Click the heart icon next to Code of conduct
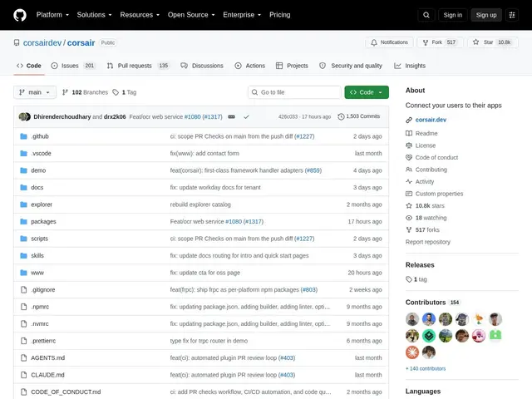The width and height of the screenshot is (532, 399). tap(409, 157)
